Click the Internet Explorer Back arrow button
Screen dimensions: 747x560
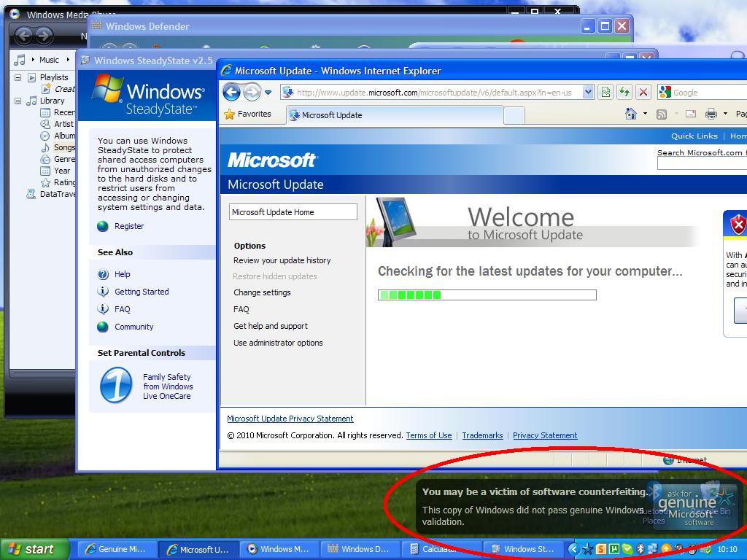pyautogui.click(x=231, y=92)
